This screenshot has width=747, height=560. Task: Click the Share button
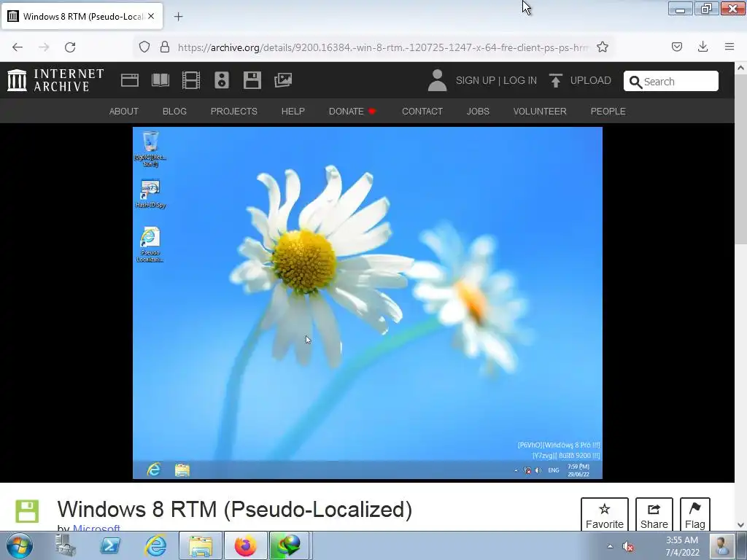click(654, 516)
